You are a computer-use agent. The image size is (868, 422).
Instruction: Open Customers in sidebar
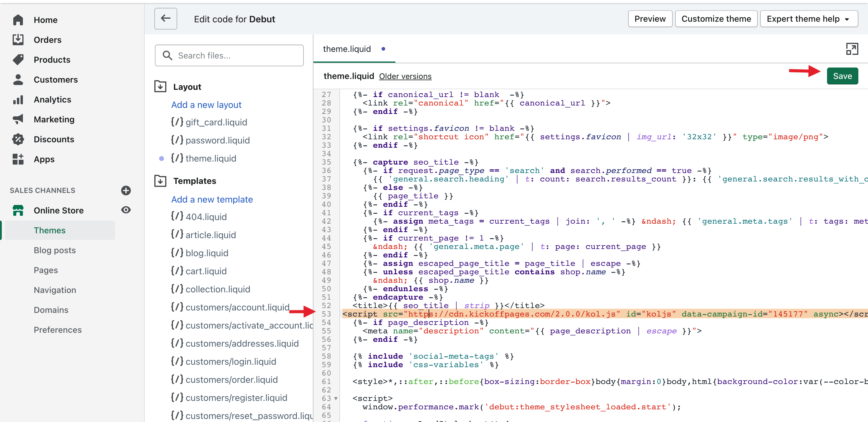(x=55, y=80)
